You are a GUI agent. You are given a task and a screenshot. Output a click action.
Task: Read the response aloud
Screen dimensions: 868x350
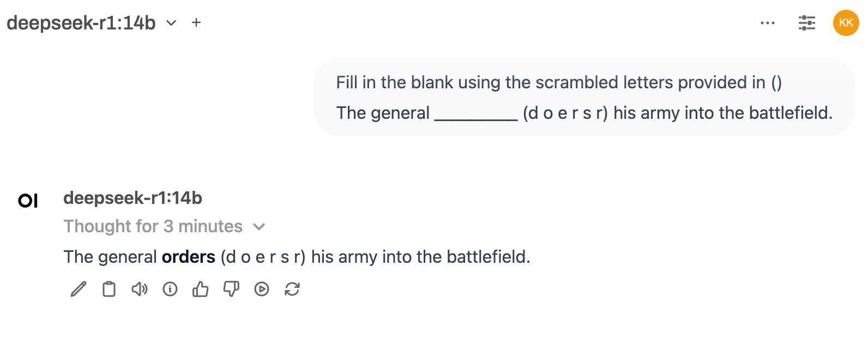click(x=140, y=289)
